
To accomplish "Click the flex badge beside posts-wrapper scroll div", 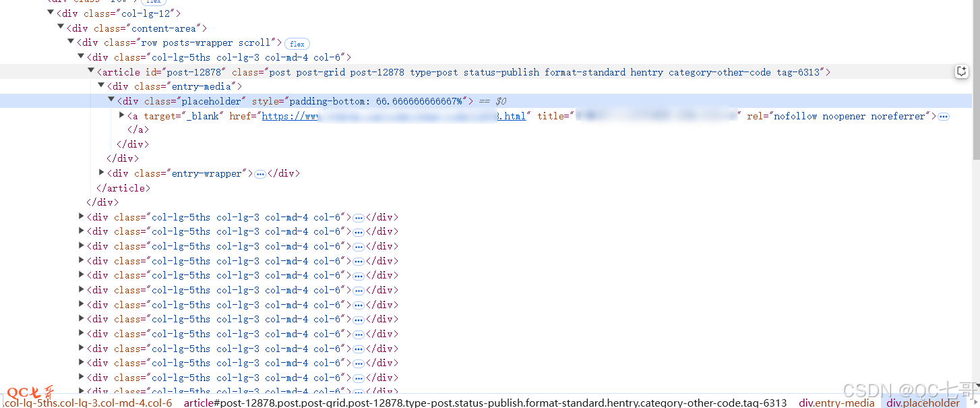I will (x=297, y=44).
